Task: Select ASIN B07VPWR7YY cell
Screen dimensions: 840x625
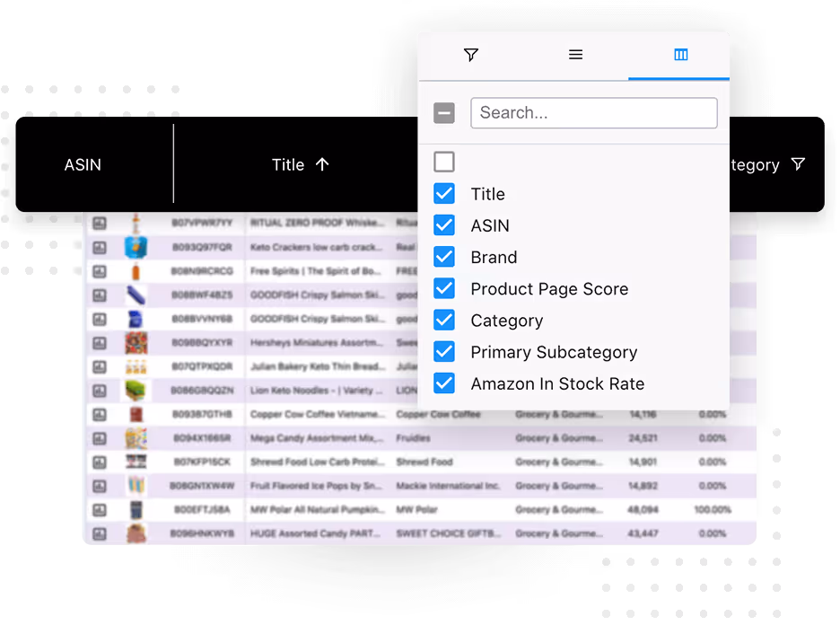Action: click(203, 223)
